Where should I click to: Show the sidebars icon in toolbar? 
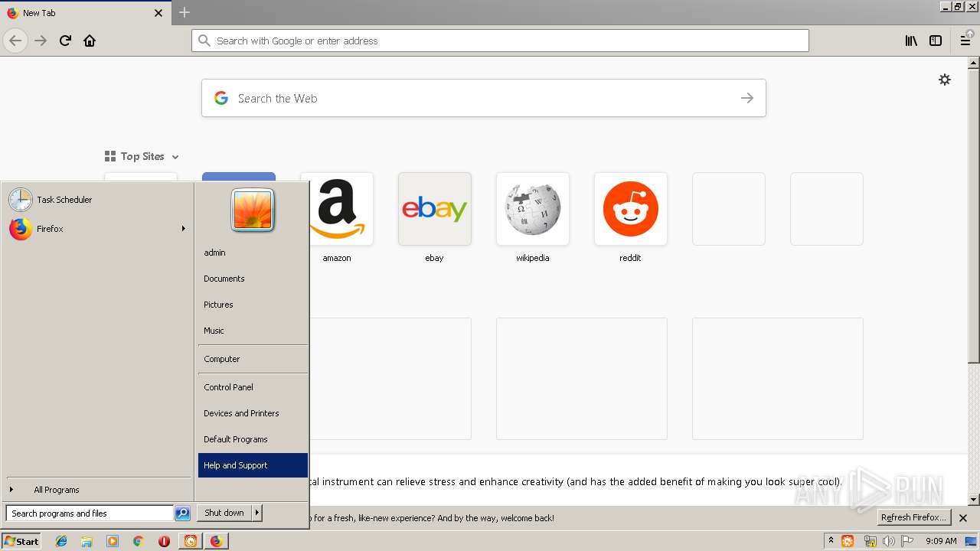point(936,41)
